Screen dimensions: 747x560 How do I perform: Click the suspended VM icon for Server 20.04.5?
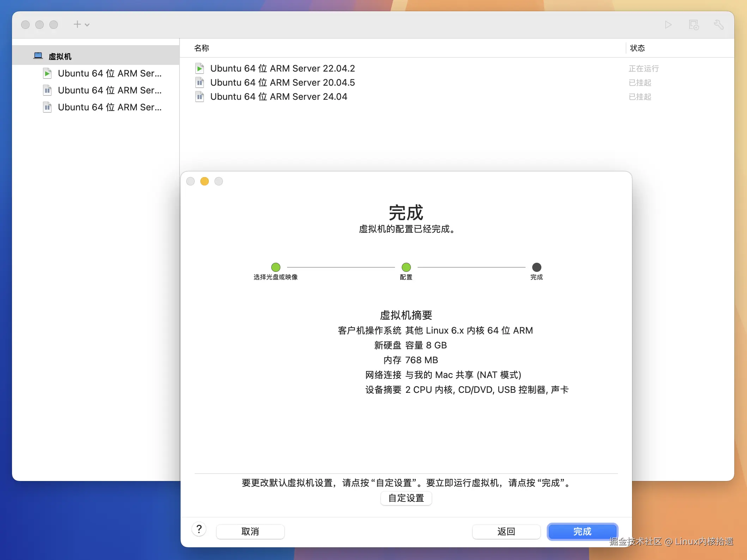[x=200, y=83]
